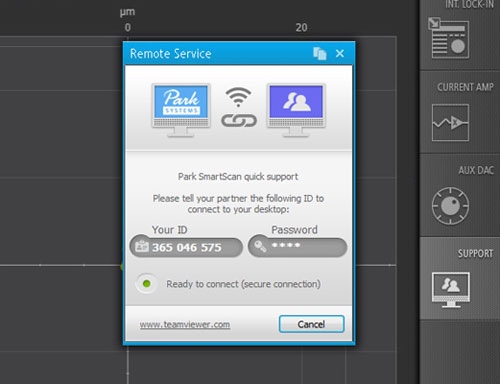The width and height of the screenshot is (500, 384).
Task: Click the Password field
Action: (x=297, y=247)
